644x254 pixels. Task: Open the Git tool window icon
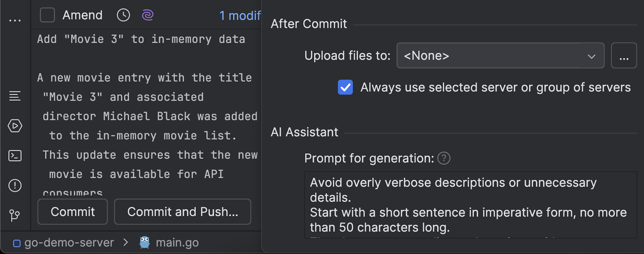(x=15, y=215)
